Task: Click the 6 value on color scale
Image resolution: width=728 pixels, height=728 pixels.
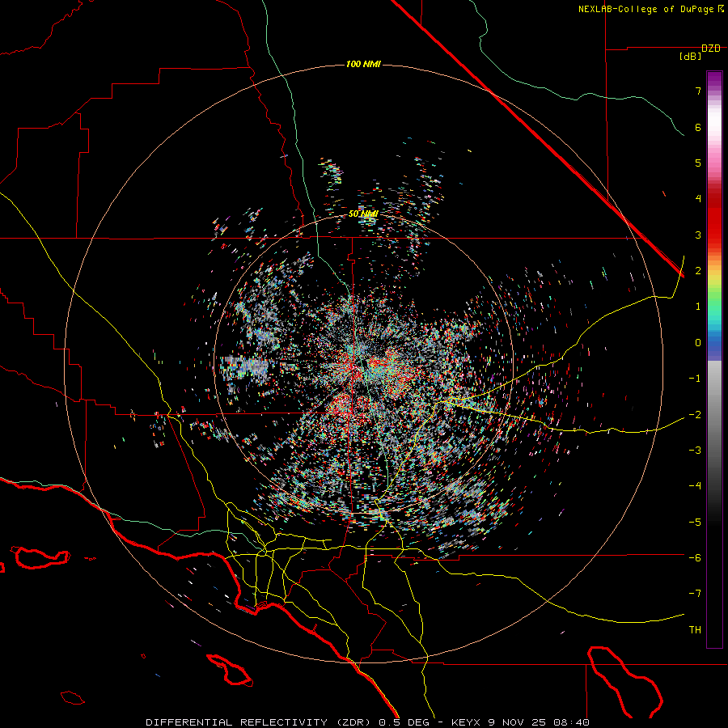Action: 698,127
